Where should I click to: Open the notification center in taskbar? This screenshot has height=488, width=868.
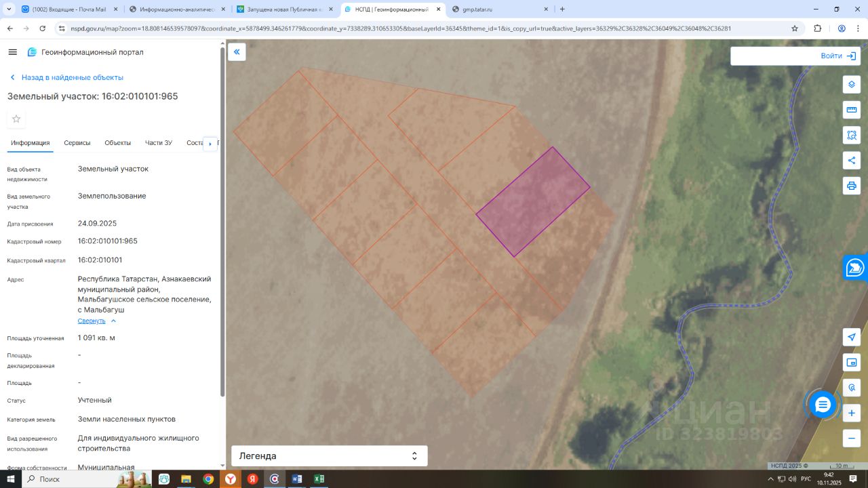click(x=854, y=479)
